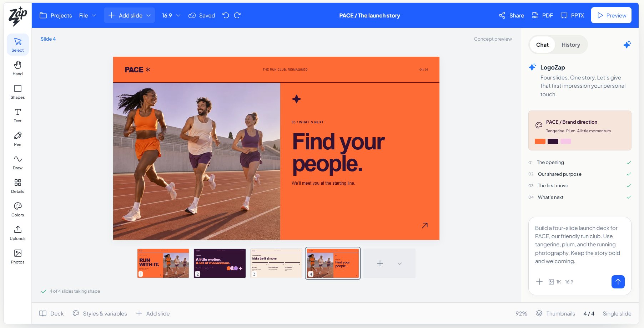Viewport: 644px width, 328px height.
Task: Choose the Text tool
Action: pyautogui.click(x=17, y=115)
